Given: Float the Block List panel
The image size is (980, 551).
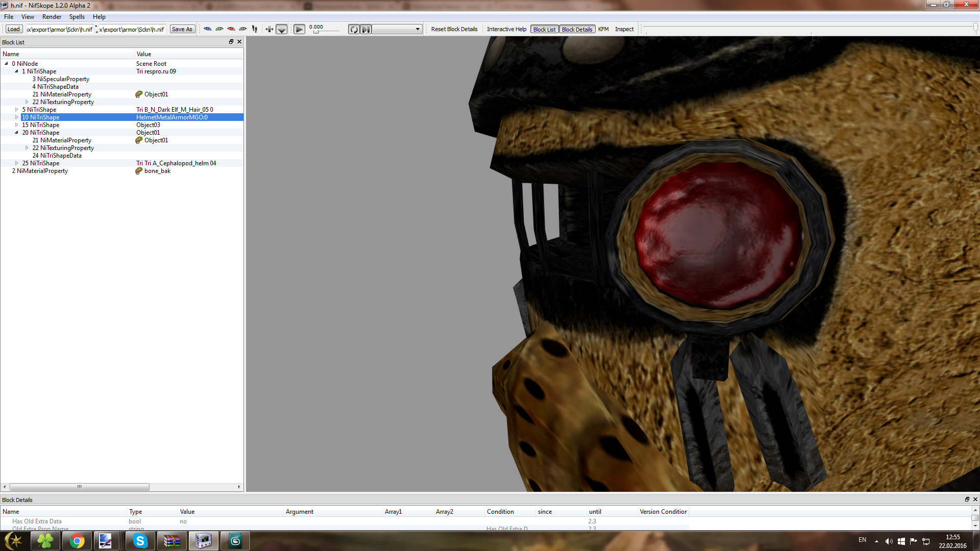Looking at the screenshot, I should 231,42.
